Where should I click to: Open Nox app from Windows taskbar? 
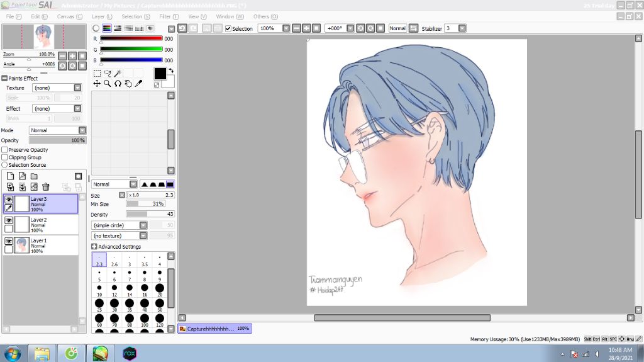point(130,353)
